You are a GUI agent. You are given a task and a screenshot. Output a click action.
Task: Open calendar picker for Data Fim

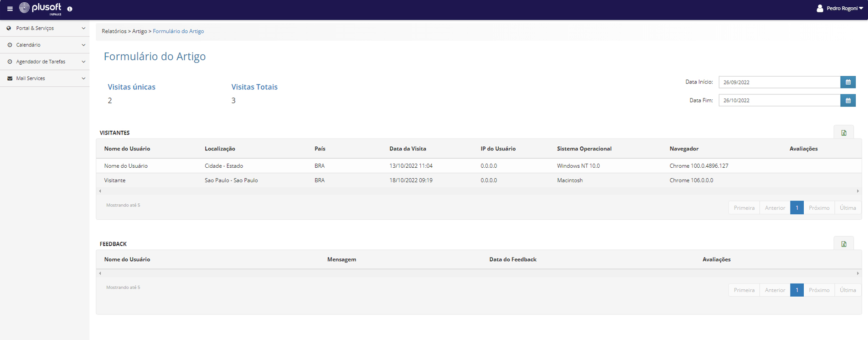(x=848, y=100)
